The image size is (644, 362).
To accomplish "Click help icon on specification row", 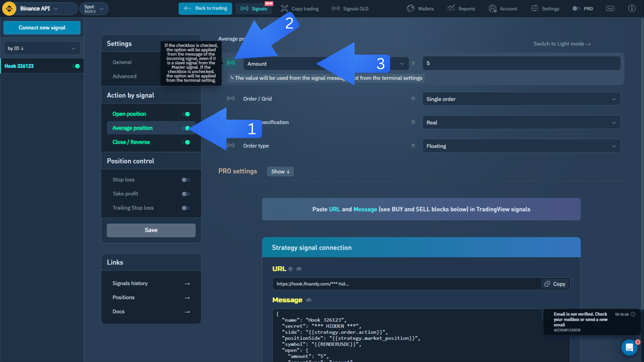I will coord(413,122).
